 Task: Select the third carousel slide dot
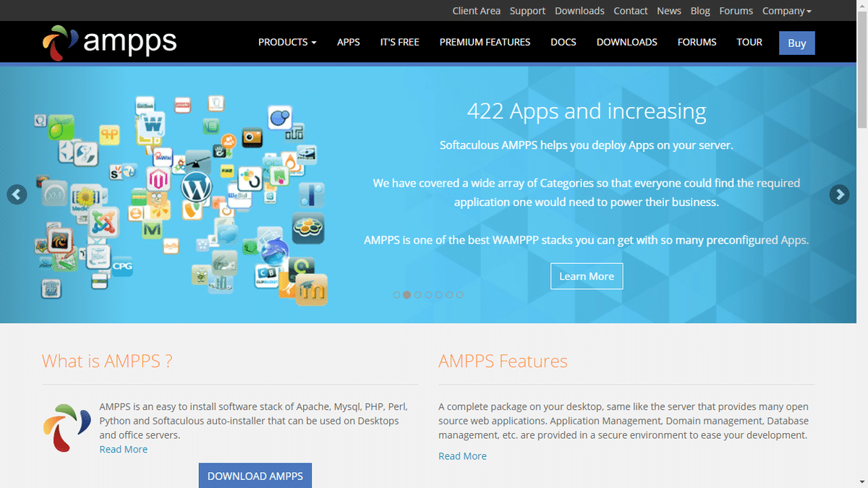point(417,295)
